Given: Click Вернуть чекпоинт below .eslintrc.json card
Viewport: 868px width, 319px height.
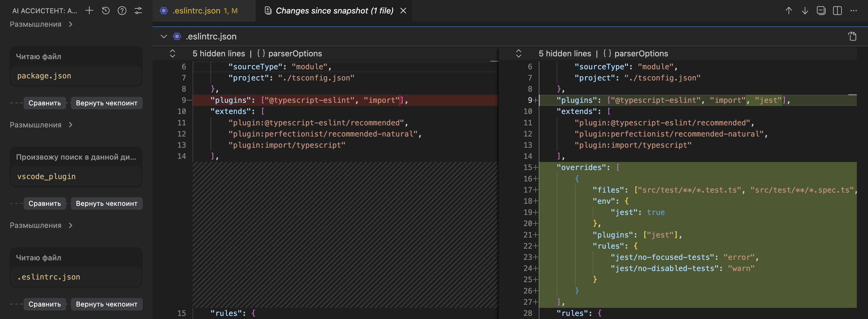Looking at the screenshot, I should coord(107,304).
